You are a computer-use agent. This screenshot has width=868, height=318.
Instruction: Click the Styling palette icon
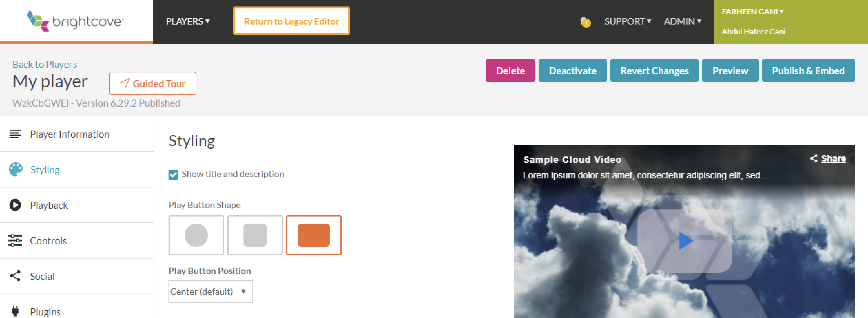15,169
